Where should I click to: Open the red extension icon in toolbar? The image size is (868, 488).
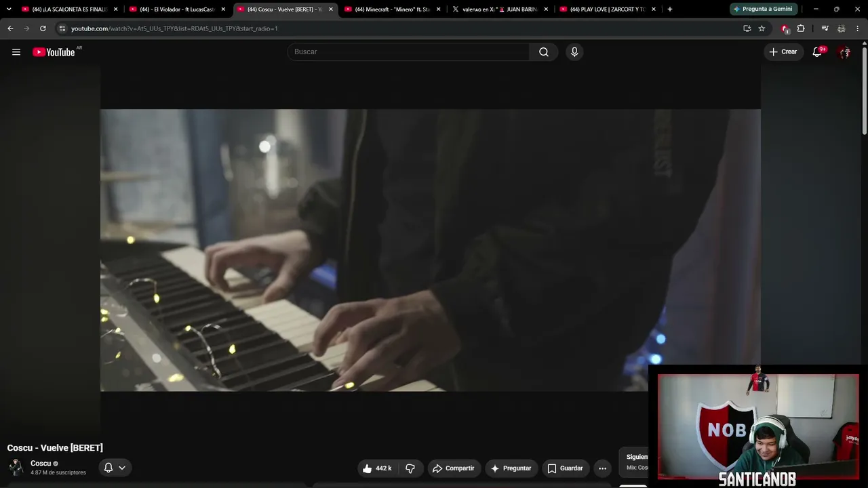tap(785, 28)
